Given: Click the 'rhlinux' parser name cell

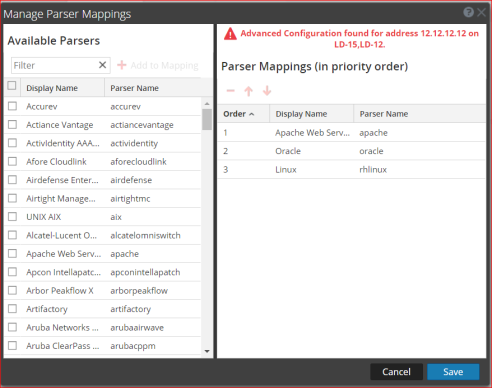Looking at the screenshot, I should tap(373, 170).
